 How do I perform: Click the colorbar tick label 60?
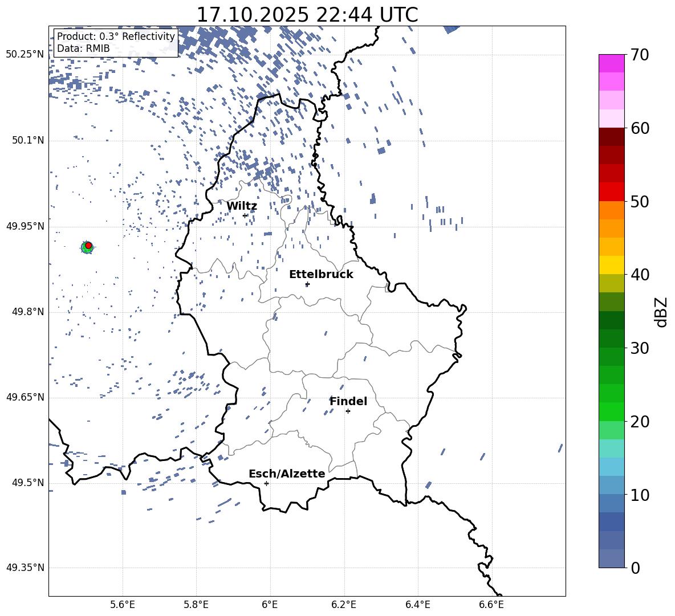pos(640,128)
